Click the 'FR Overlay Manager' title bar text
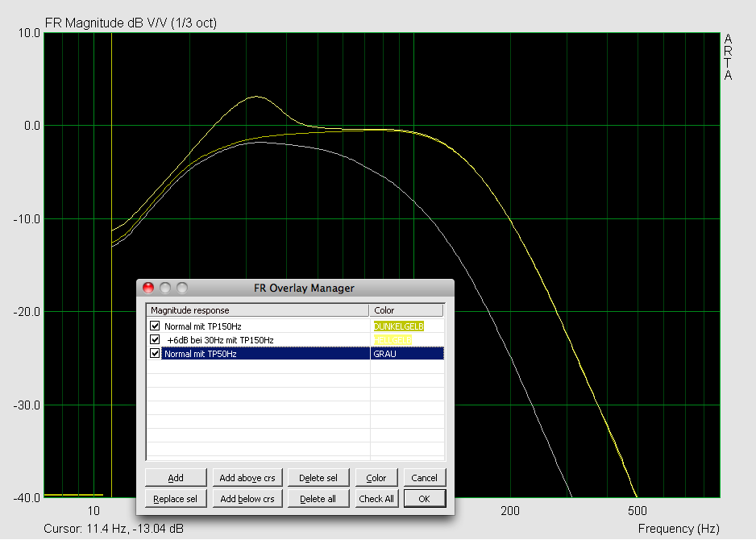 pos(304,288)
